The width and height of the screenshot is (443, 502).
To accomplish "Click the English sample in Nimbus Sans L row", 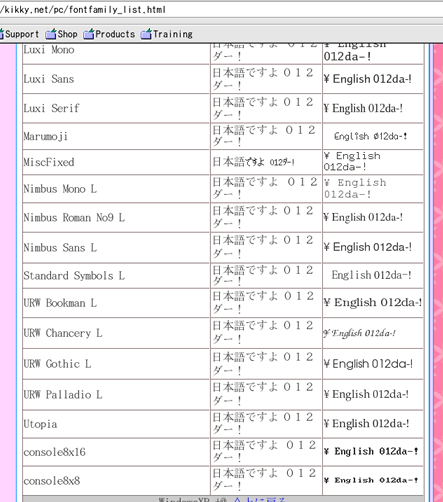I will 367,247.
